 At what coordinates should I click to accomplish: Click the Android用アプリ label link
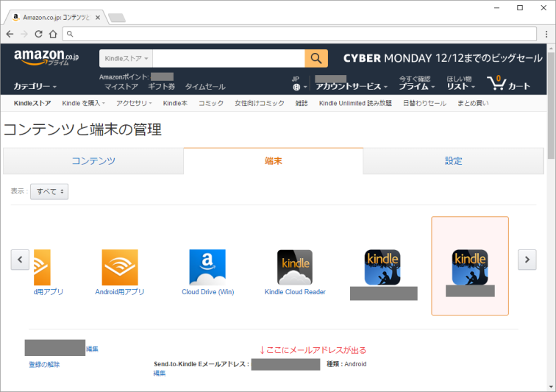pyautogui.click(x=120, y=292)
